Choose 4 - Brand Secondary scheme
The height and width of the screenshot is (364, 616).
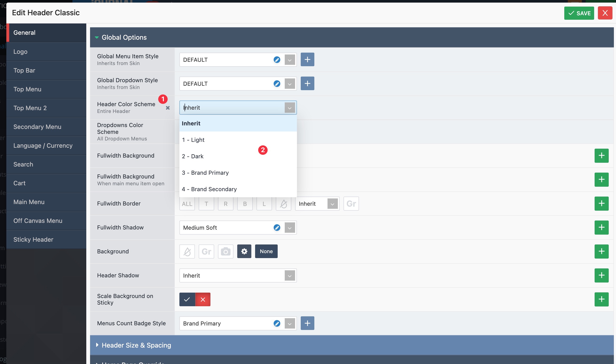click(238, 189)
